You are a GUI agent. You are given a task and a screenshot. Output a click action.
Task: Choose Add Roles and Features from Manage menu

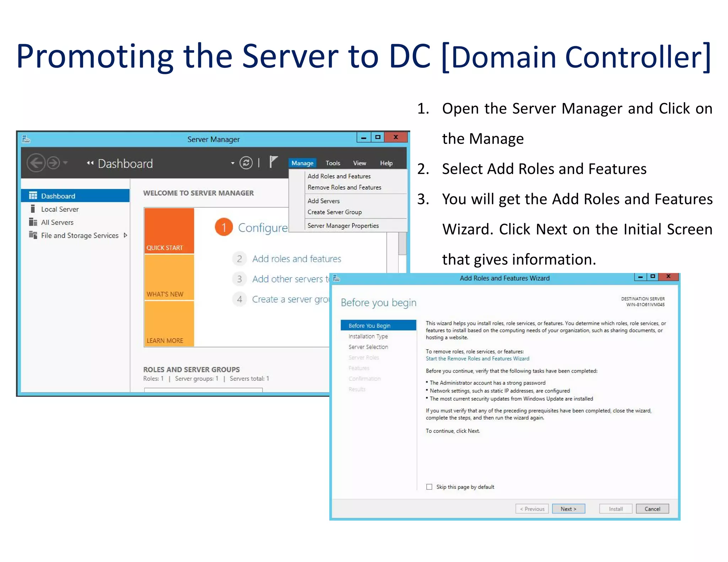click(x=339, y=176)
